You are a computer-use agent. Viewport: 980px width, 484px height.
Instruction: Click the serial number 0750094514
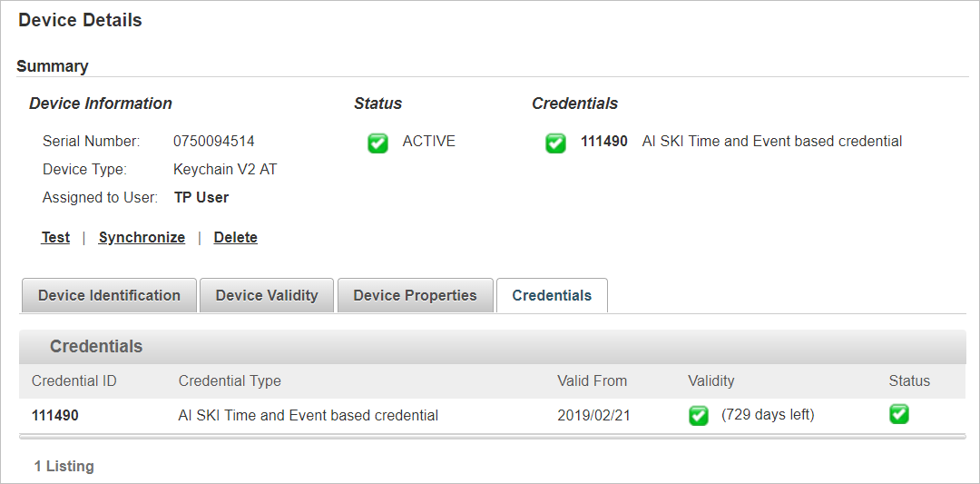pyautogui.click(x=214, y=142)
